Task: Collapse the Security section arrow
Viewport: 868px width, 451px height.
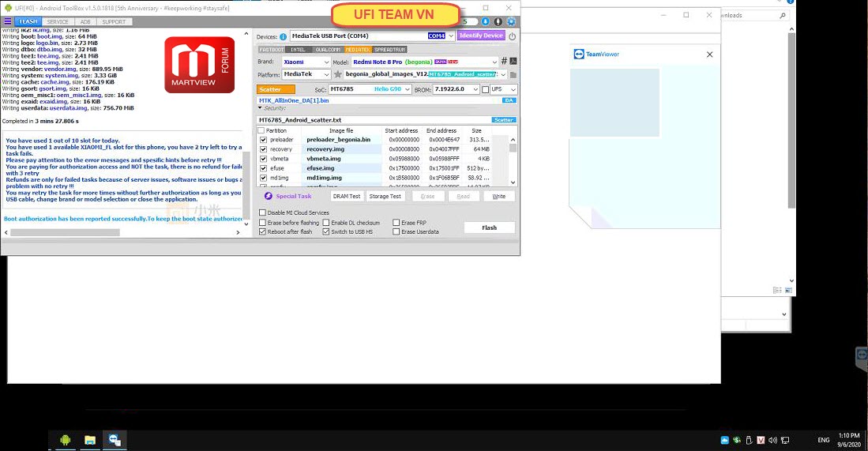Action: point(260,108)
